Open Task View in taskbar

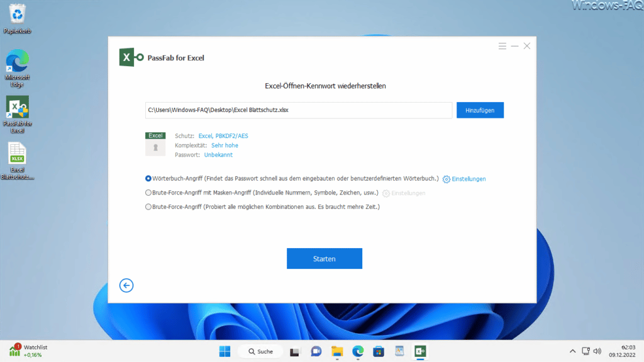point(294,352)
